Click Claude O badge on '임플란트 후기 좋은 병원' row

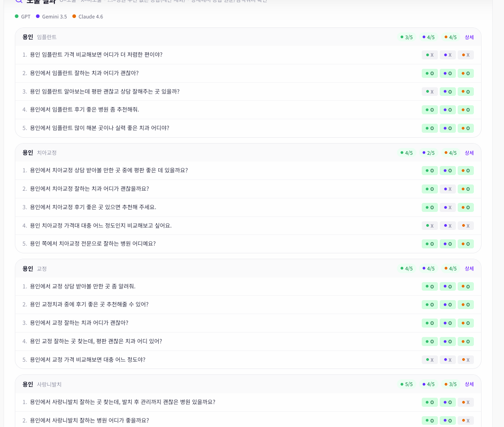tap(465, 110)
